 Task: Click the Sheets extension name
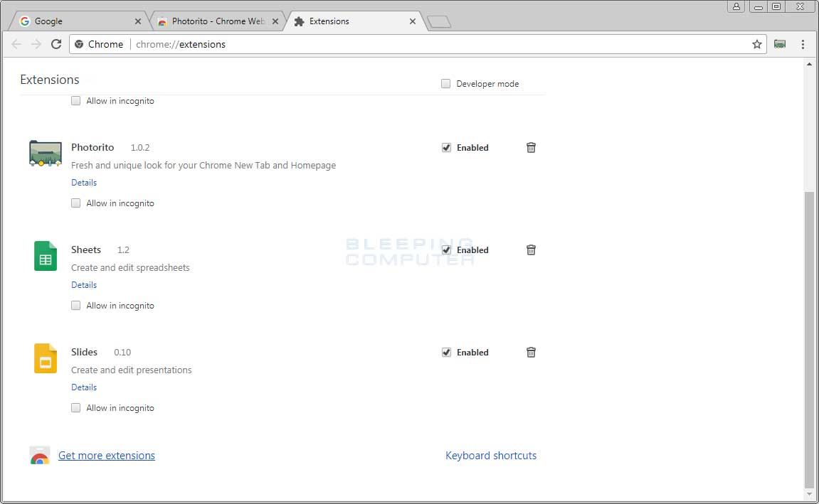coord(86,250)
